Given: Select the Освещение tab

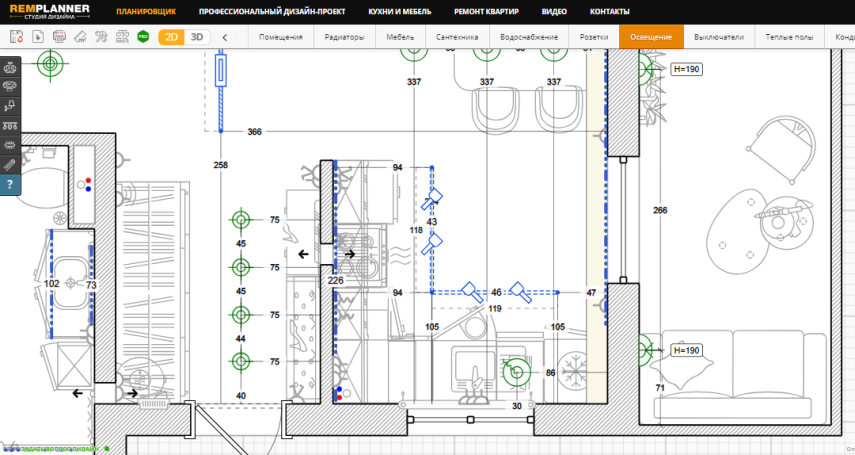Looking at the screenshot, I should pos(651,37).
